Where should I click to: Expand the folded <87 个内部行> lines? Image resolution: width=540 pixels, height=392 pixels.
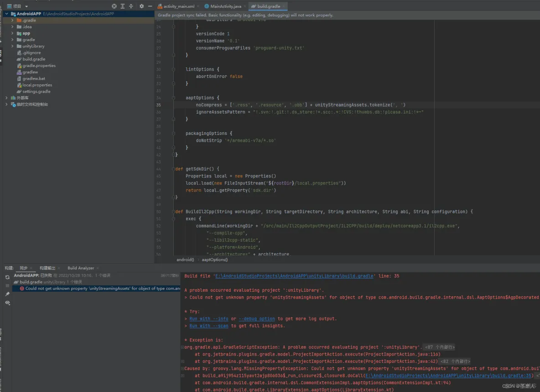coord(440,347)
